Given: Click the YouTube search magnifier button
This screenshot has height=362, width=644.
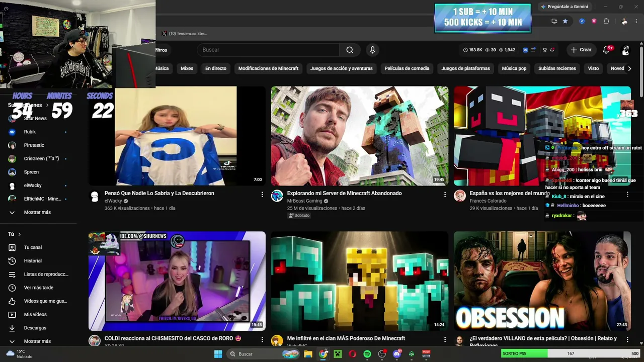Looking at the screenshot, I should click(x=350, y=50).
